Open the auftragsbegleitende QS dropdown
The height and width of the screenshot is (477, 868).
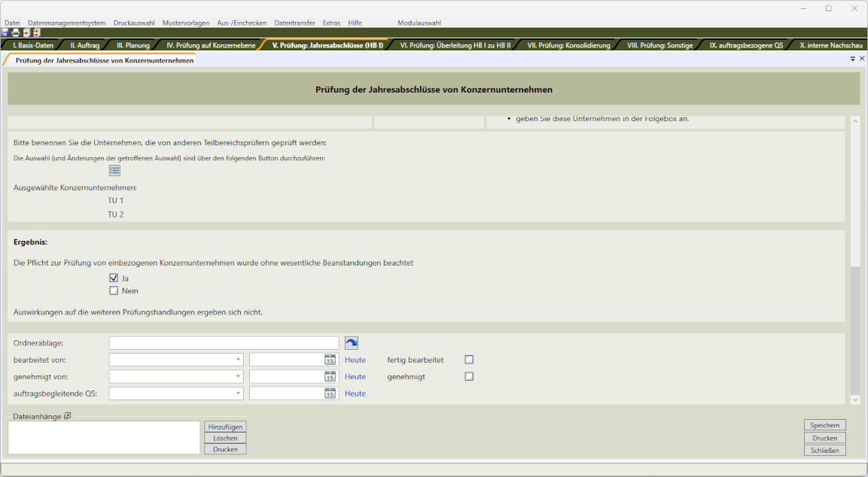pos(238,393)
